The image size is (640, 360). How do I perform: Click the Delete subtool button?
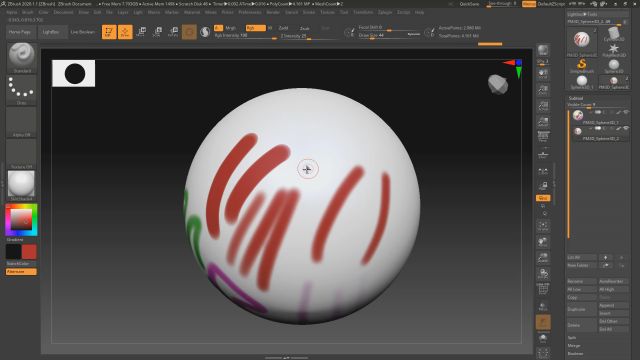(x=582, y=325)
